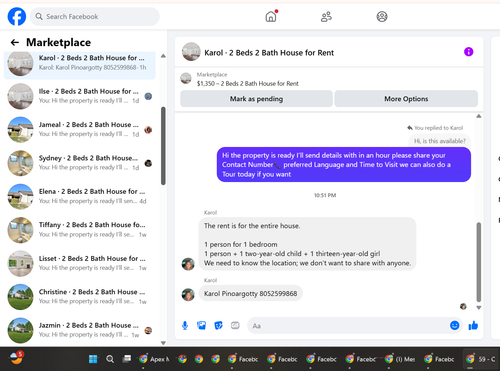This screenshot has width=500, height=371.
Task: Click the Facebook logo
Action: (17, 16)
